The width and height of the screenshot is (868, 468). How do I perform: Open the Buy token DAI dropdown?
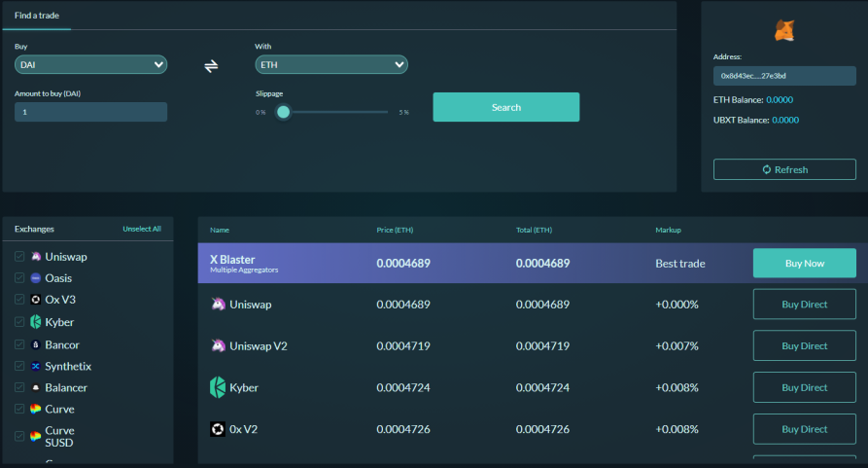coord(90,65)
